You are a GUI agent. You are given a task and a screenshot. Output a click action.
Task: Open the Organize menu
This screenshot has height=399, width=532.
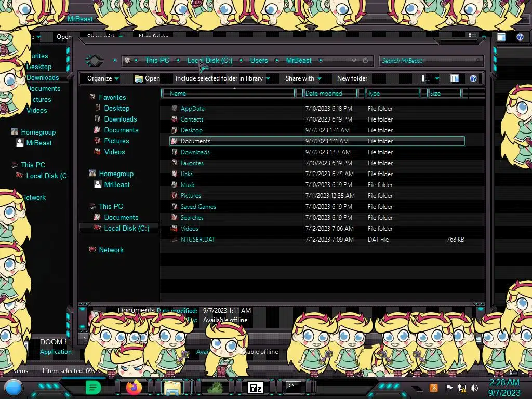103,78
